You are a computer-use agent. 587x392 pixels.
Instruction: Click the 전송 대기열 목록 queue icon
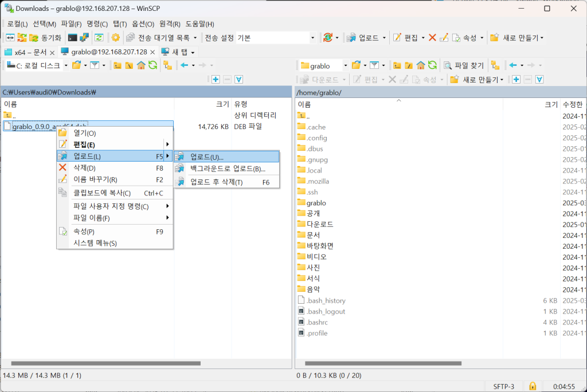pos(130,38)
